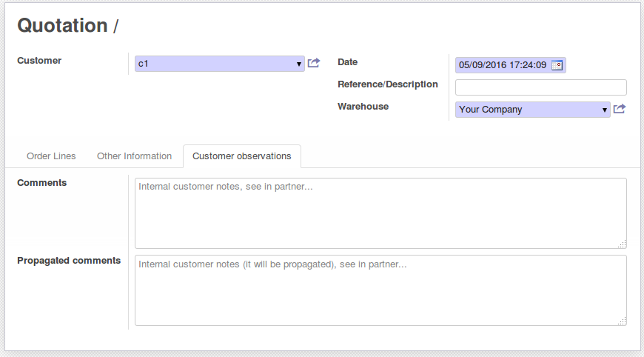
Task: Open the customer c1 external link icon
Action: [x=314, y=64]
